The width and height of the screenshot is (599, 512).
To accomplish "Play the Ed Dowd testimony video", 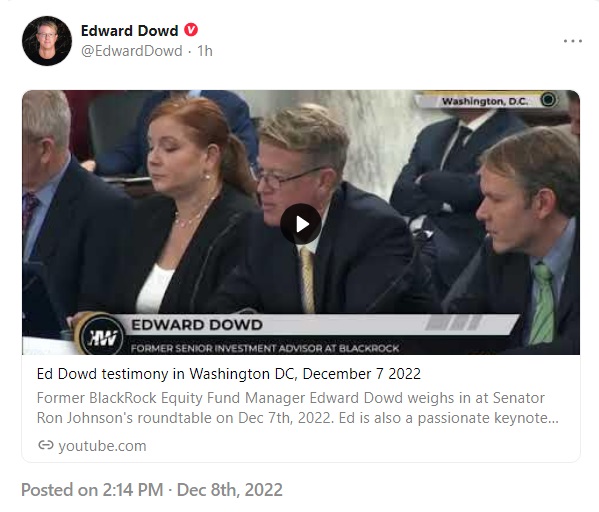I will pyautogui.click(x=301, y=224).
